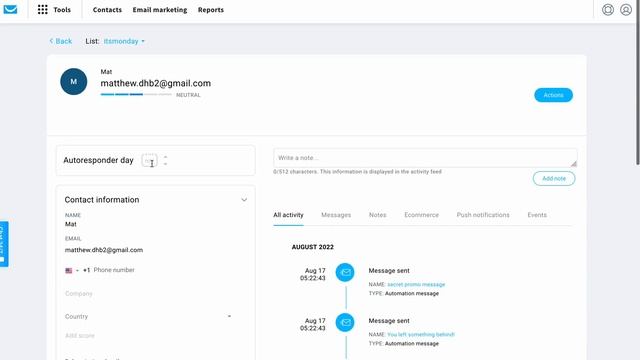
Task: Open the You left something behind link
Action: pos(420,335)
